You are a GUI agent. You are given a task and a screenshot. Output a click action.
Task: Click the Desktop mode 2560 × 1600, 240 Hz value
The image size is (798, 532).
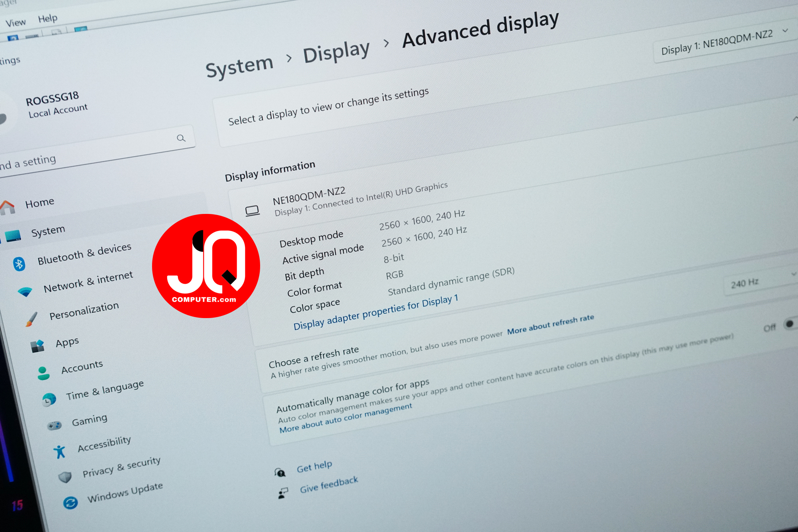click(x=422, y=220)
